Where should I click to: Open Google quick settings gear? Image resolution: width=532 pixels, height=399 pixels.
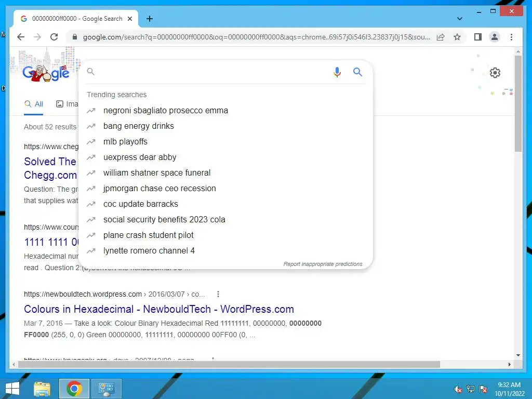click(x=495, y=73)
